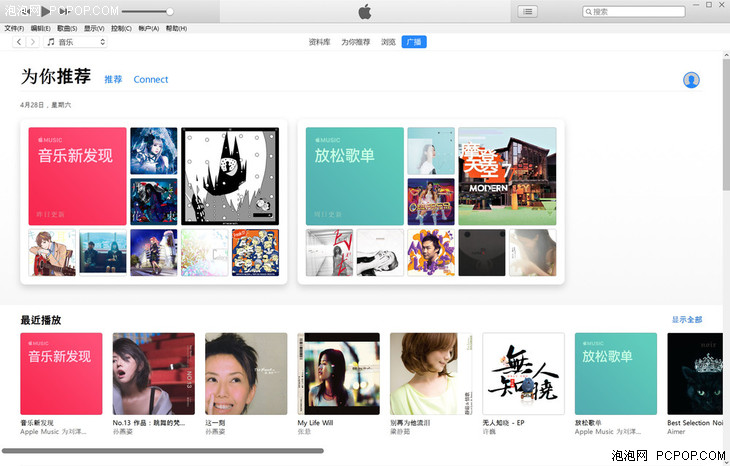Click the 'My Life Will' album title
Screen dimensions: 730x466
(x=315, y=423)
